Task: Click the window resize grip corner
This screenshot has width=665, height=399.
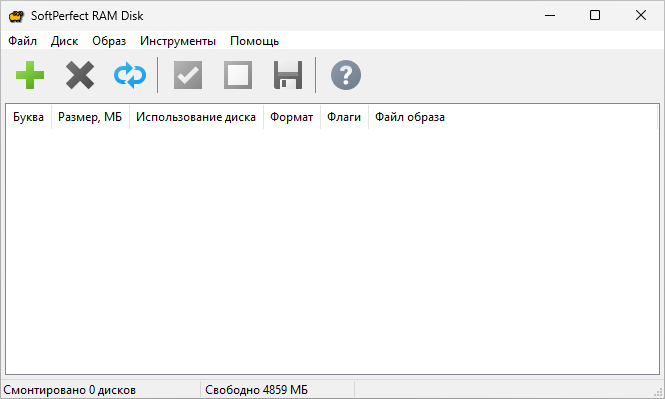Action: (658, 392)
